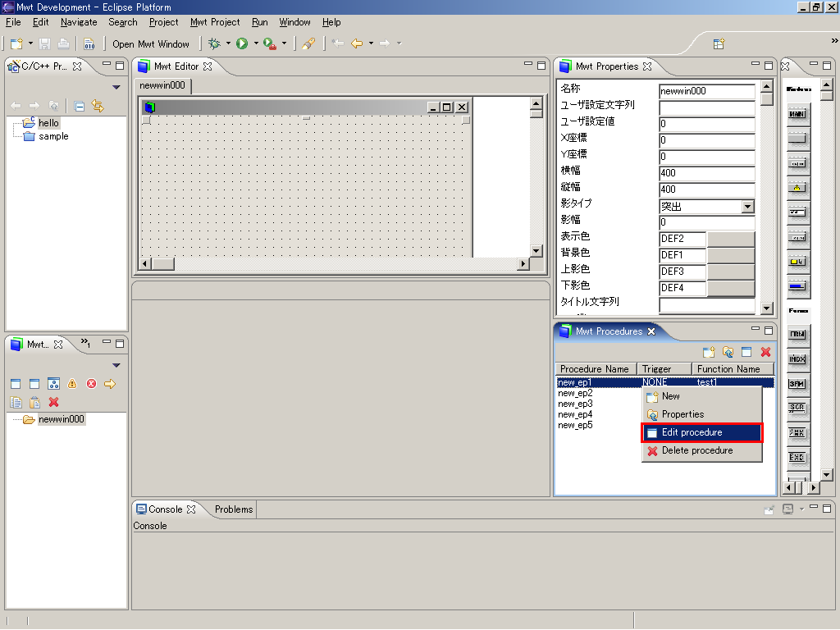840x630 pixels.
Task: Select the MAIN widget palette button
Action: (x=797, y=113)
